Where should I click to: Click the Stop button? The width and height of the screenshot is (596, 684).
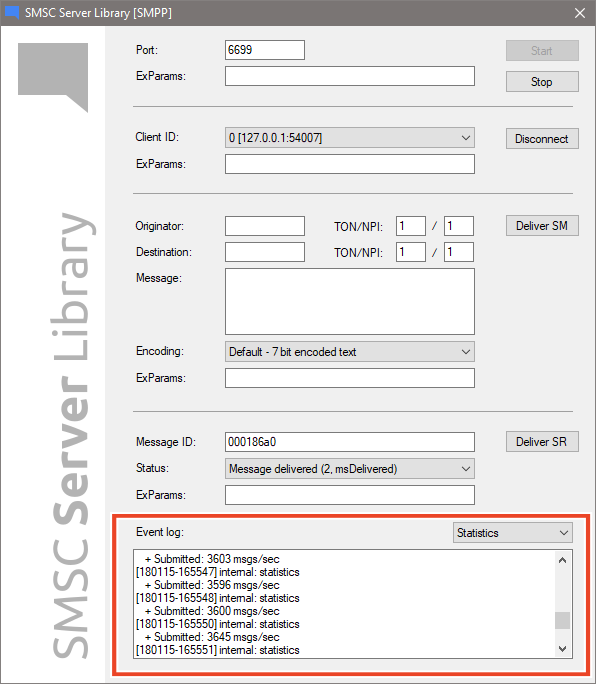542,82
